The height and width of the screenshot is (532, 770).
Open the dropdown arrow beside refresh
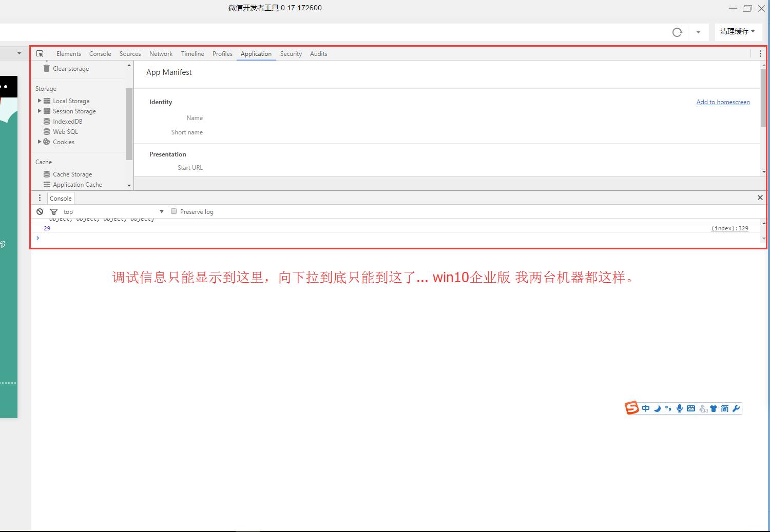pos(698,32)
